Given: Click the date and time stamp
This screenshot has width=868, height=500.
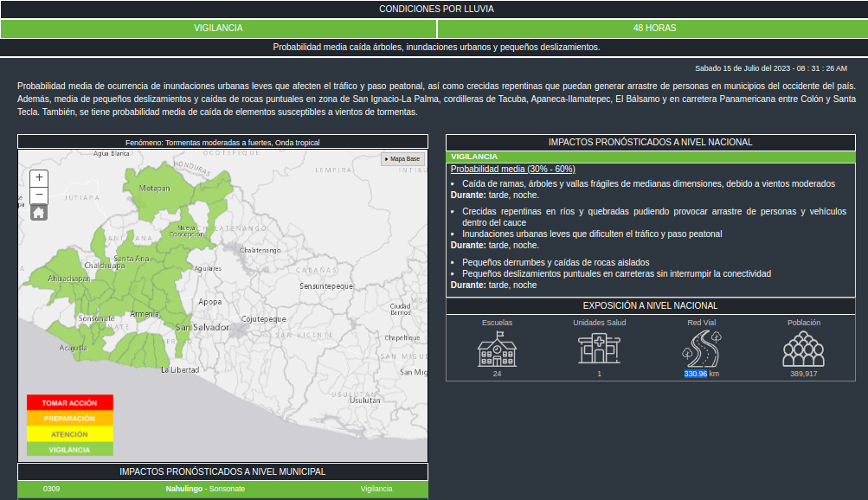Looking at the screenshot, I should click(770, 68).
